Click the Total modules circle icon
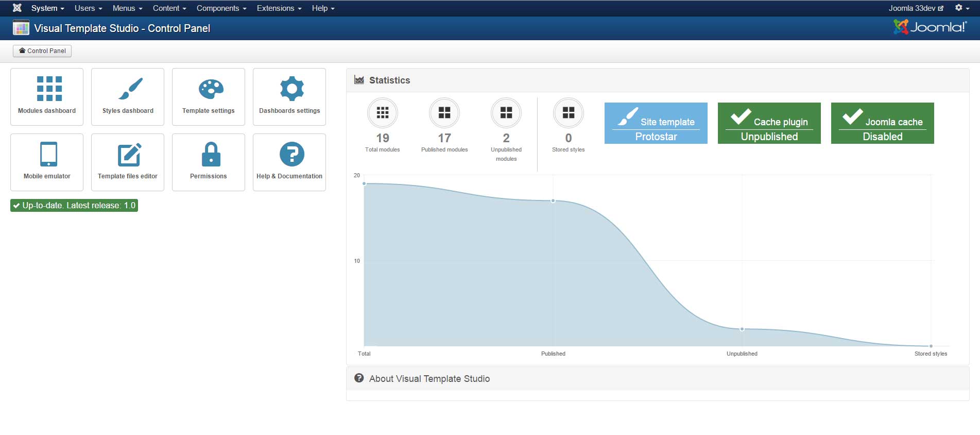The width and height of the screenshot is (980, 435). point(383,113)
